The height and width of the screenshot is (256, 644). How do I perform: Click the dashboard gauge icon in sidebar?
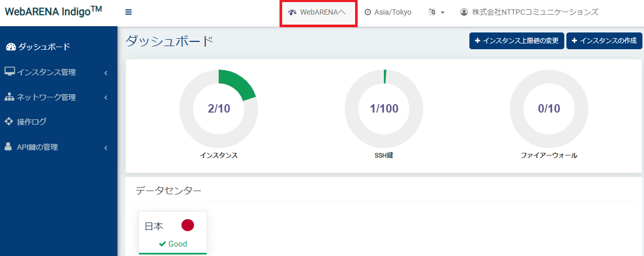pyautogui.click(x=11, y=47)
